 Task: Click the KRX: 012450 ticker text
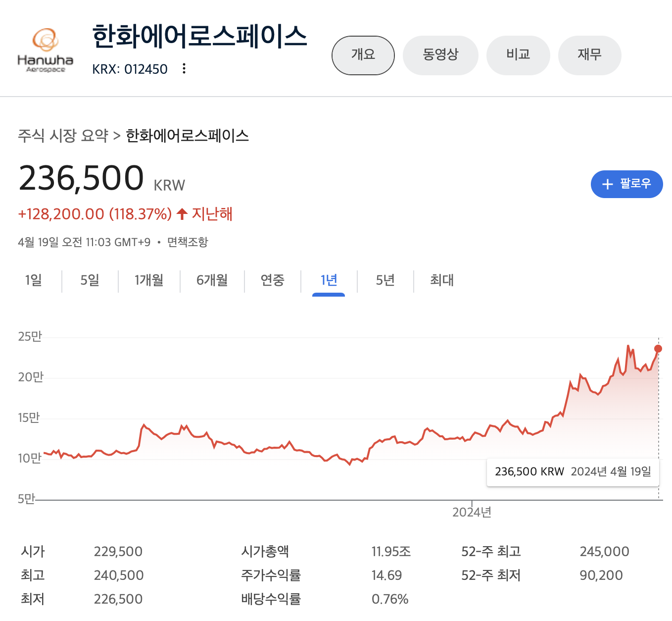pyautogui.click(x=130, y=69)
